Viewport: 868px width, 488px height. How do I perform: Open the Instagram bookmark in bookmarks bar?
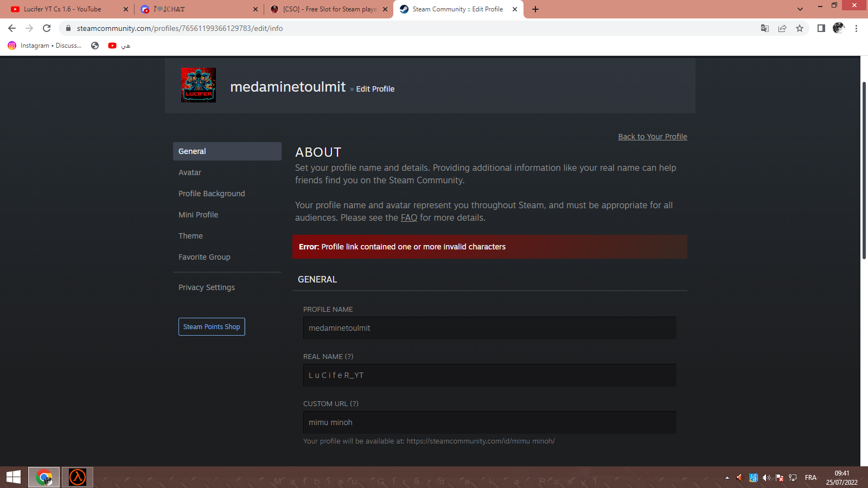44,46
